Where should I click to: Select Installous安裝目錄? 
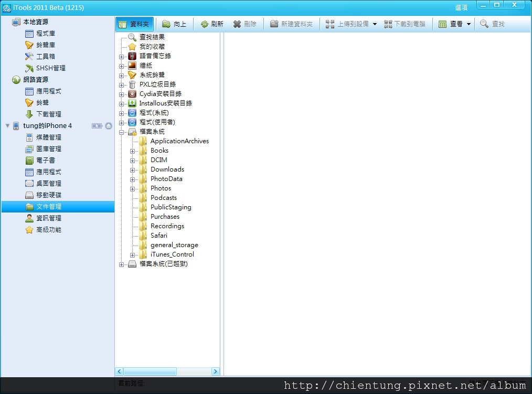[x=166, y=103]
